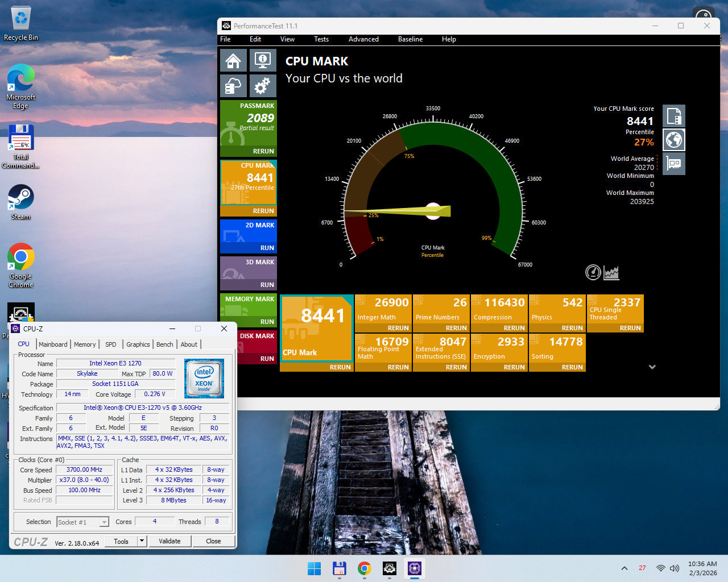
Task: Open Total Commander from the taskbar
Action: point(340,568)
